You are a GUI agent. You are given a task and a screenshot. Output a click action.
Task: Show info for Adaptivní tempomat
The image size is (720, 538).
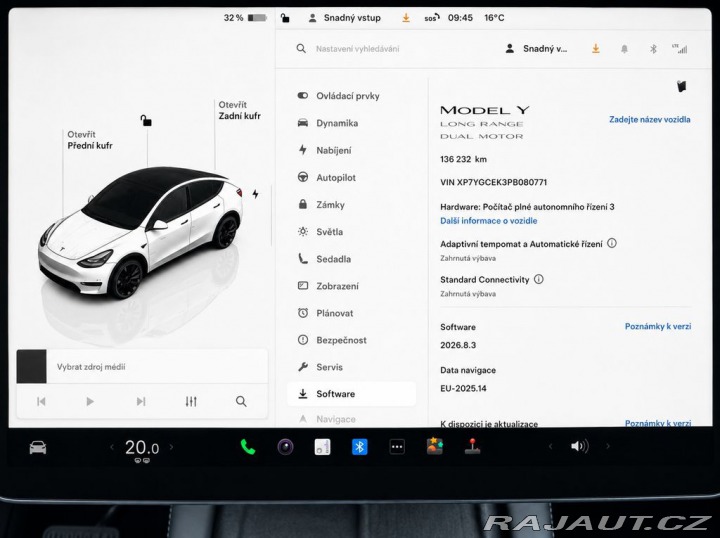coord(612,243)
